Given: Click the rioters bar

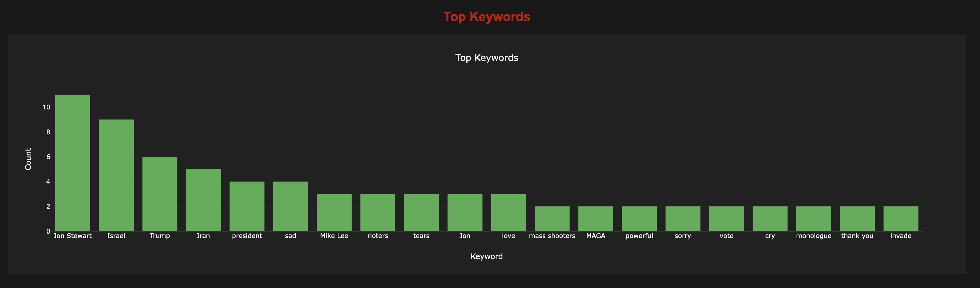Looking at the screenshot, I should pyautogui.click(x=378, y=213).
